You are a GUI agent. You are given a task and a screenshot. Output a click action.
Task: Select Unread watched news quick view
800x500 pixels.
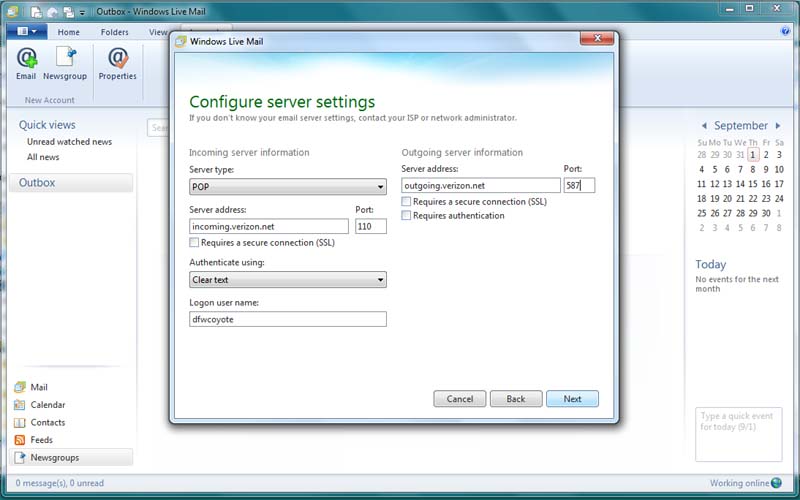[x=69, y=142]
